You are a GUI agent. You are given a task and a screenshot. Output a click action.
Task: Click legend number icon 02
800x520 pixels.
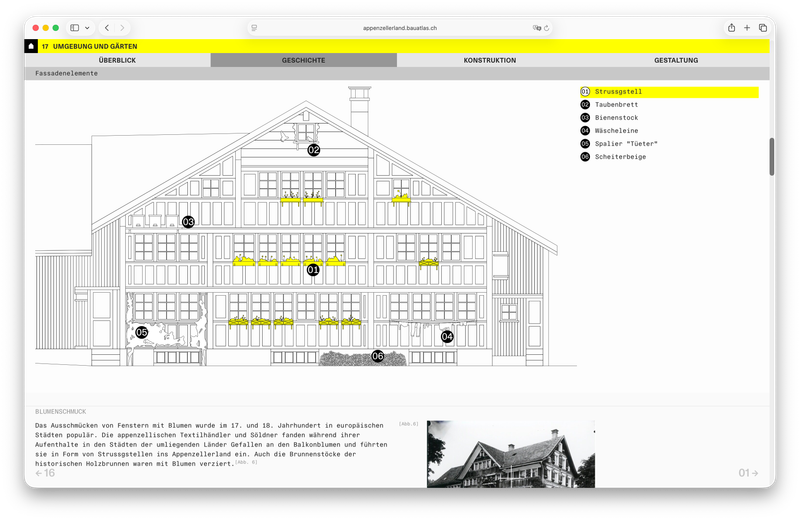click(x=585, y=105)
